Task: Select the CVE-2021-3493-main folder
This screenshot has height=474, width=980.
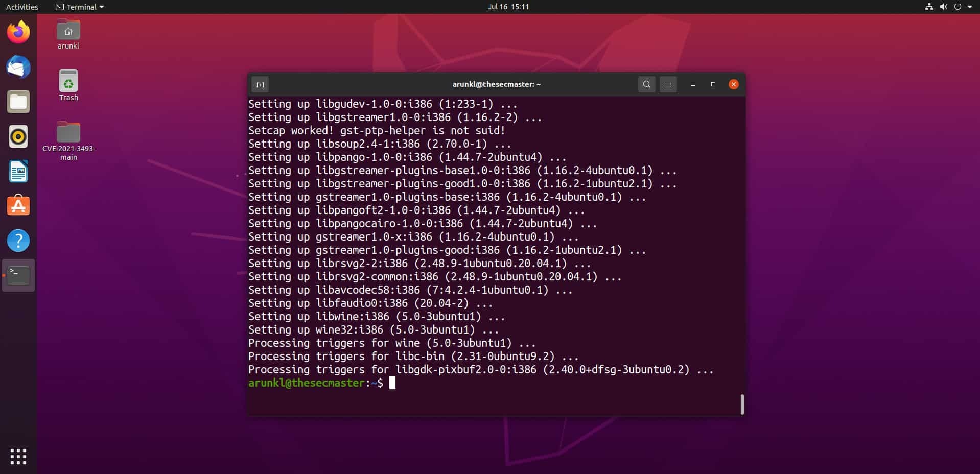Action: (68, 141)
